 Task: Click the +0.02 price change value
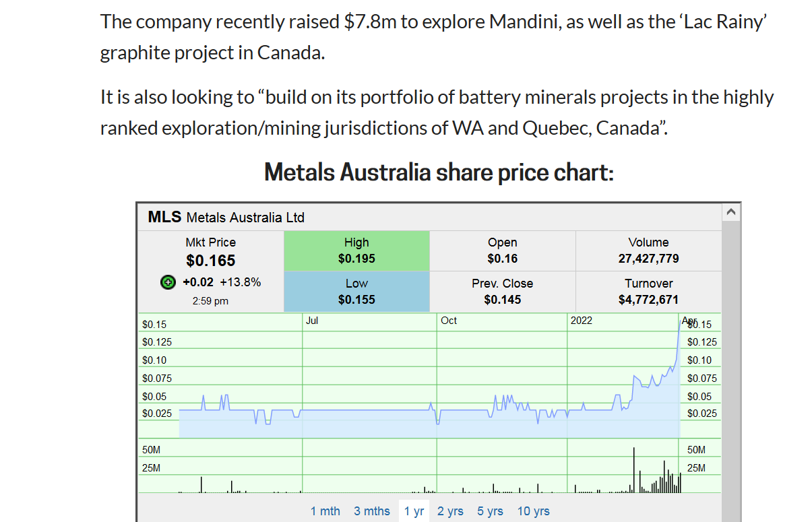coord(198,282)
